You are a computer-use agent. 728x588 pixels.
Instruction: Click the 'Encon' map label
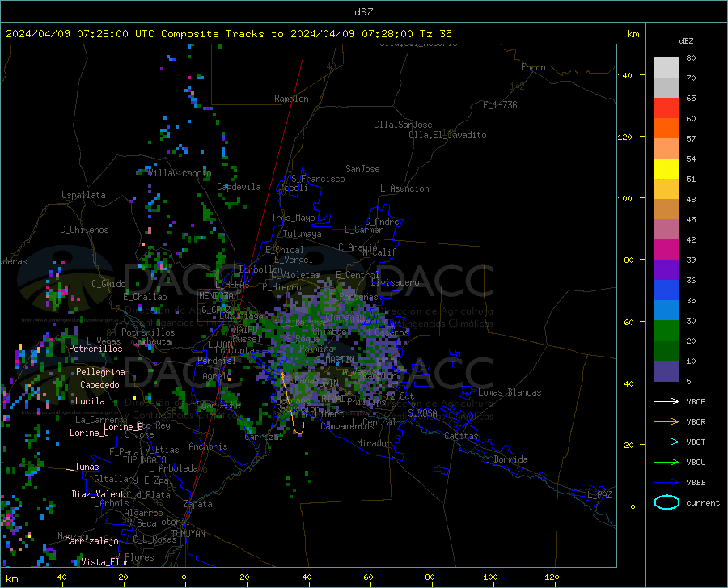click(533, 67)
